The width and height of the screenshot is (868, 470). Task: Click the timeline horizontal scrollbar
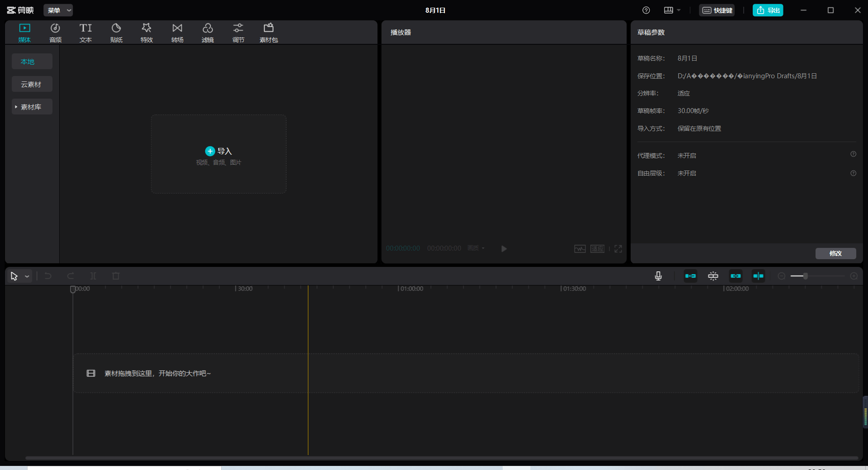coord(441,458)
